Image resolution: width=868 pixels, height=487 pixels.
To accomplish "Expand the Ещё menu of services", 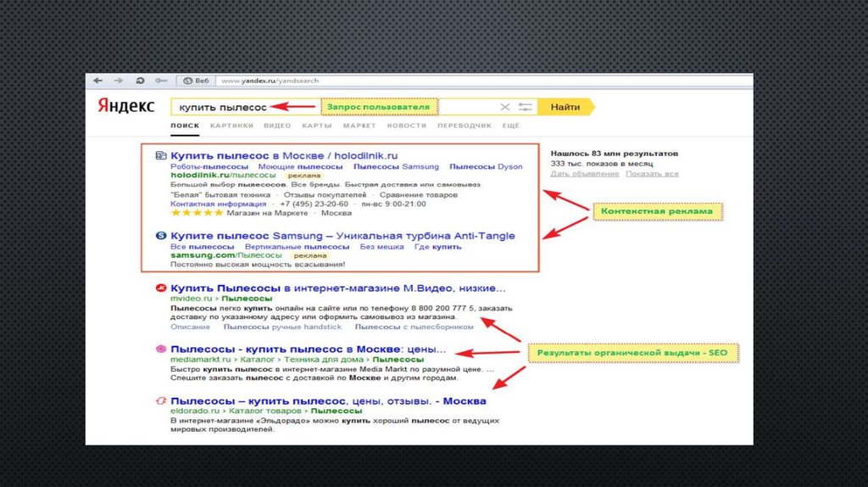I will coord(510,126).
